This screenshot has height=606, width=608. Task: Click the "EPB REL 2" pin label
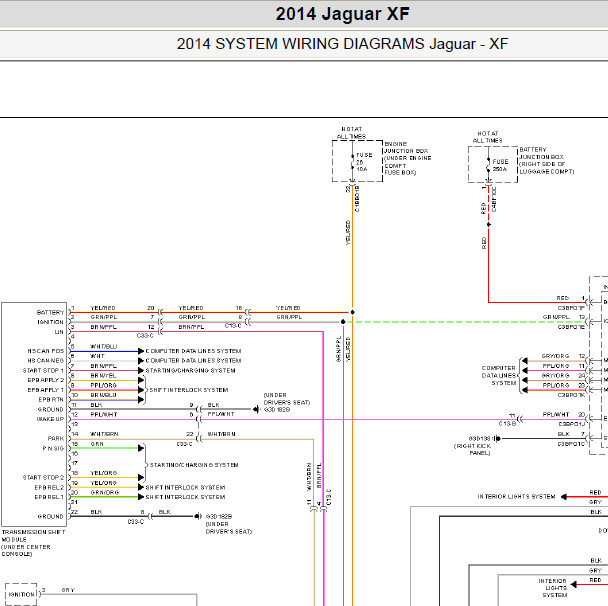pos(49,488)
